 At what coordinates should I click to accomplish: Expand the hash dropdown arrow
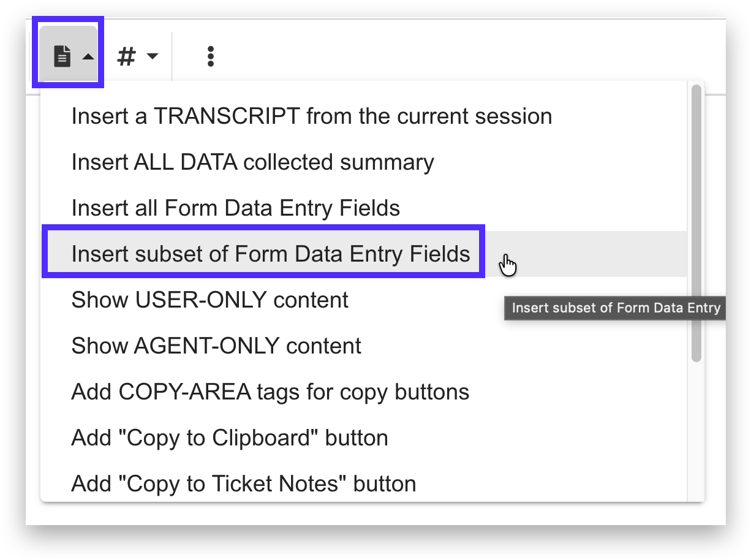tap(152, 56)
